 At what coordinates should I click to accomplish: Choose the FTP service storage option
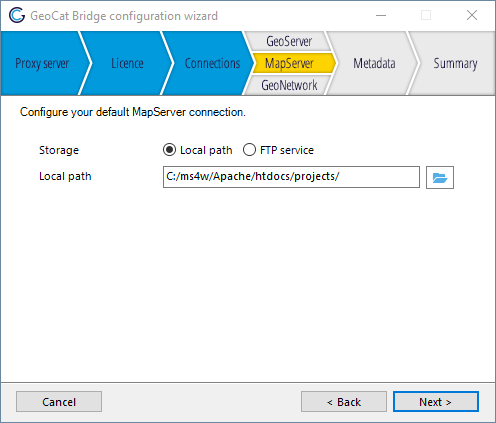point(249,150)
